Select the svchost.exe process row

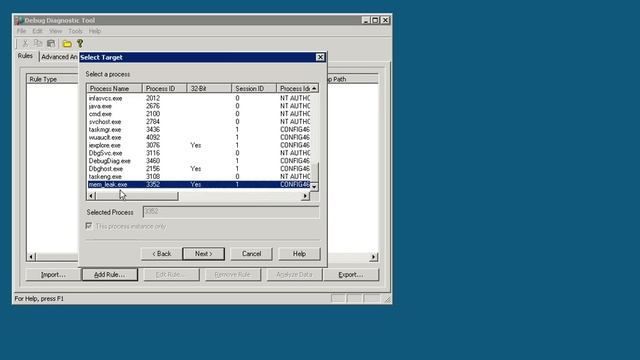[x=199, y=122]
